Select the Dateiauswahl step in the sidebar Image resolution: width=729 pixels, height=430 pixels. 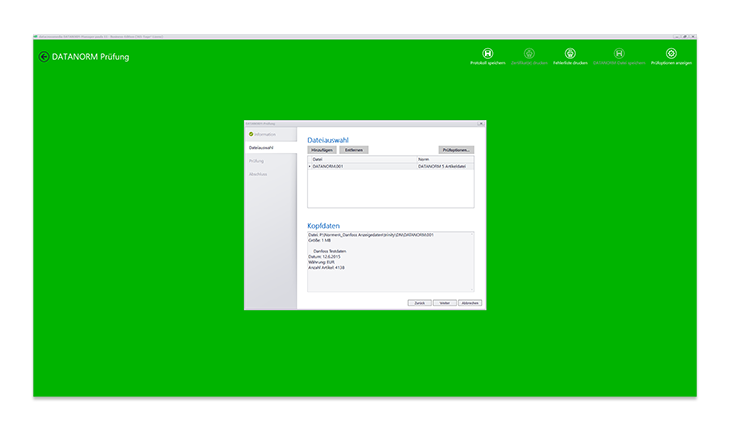pos(271,148)
